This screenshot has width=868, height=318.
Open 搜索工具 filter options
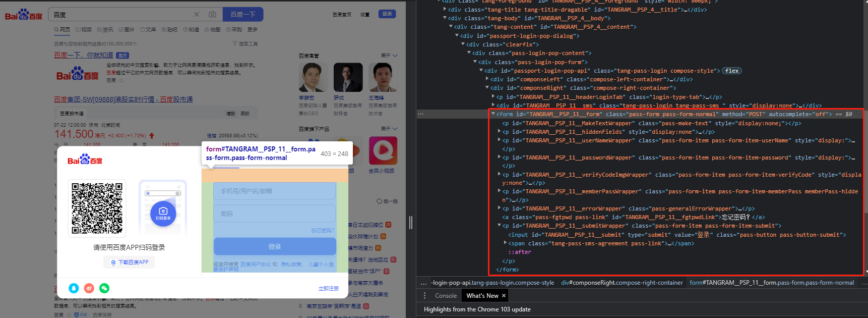[x=245, y=44]
